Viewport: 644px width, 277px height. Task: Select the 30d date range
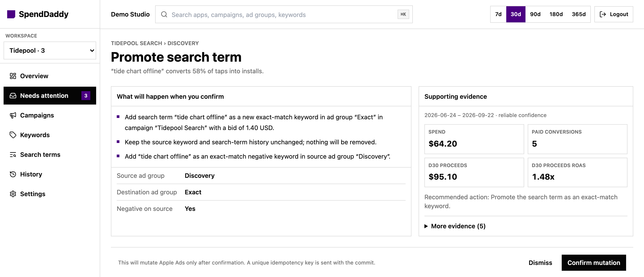[516, 14]
